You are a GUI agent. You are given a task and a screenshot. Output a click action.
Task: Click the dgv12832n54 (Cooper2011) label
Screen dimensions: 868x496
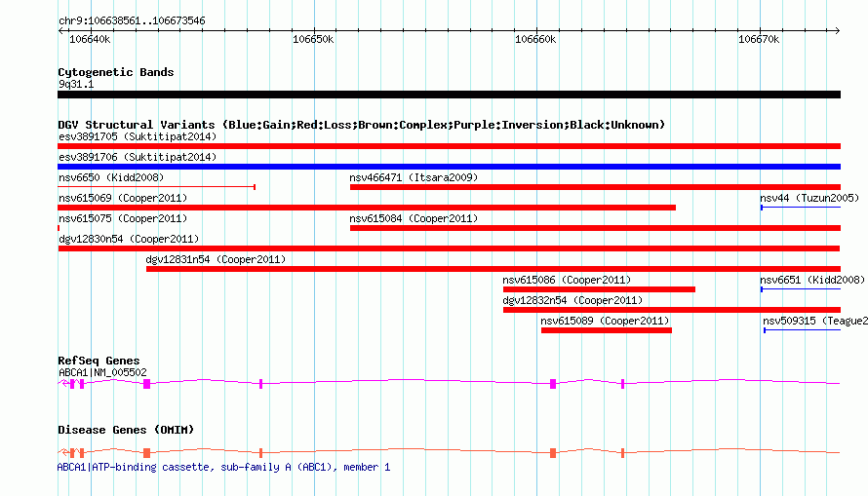click(x=572, y=300)
